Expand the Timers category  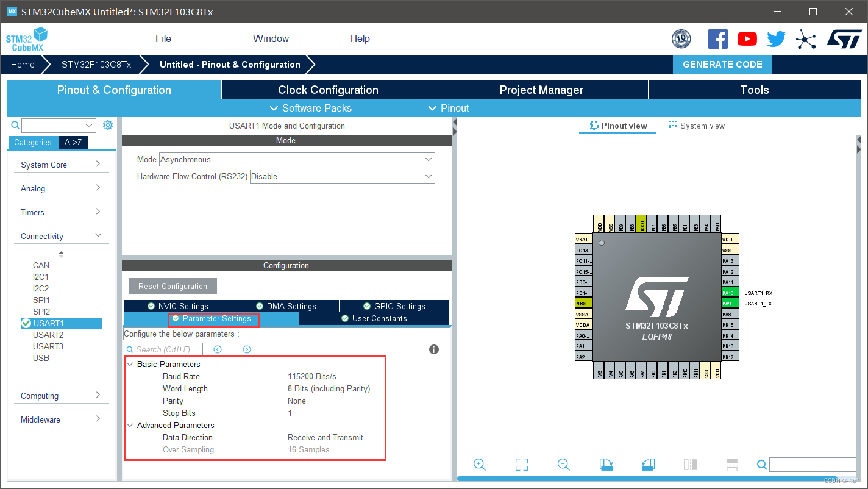click(61, 212)
